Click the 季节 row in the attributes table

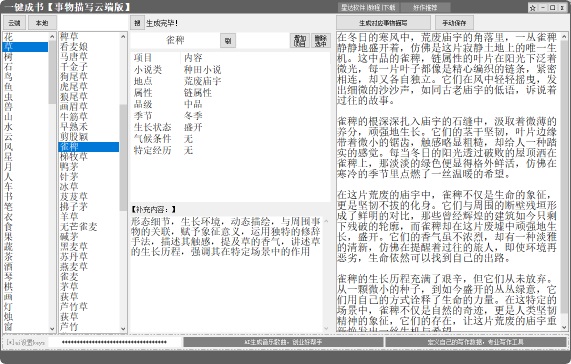tap(230, 116)
